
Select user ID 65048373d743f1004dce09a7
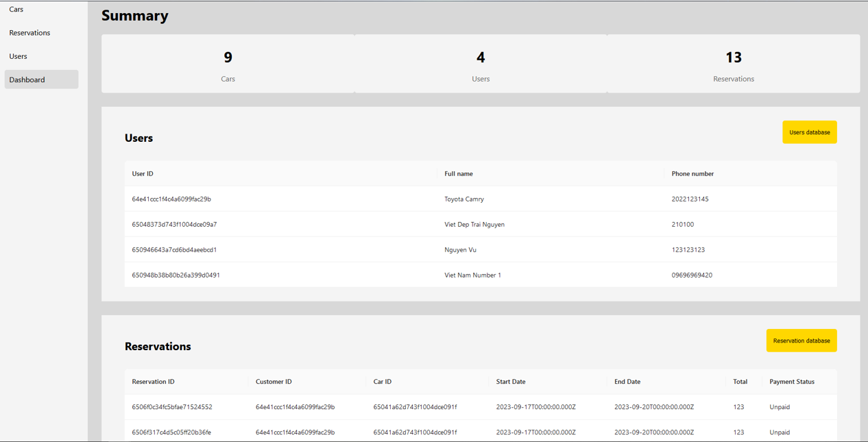tap(174, 225)
